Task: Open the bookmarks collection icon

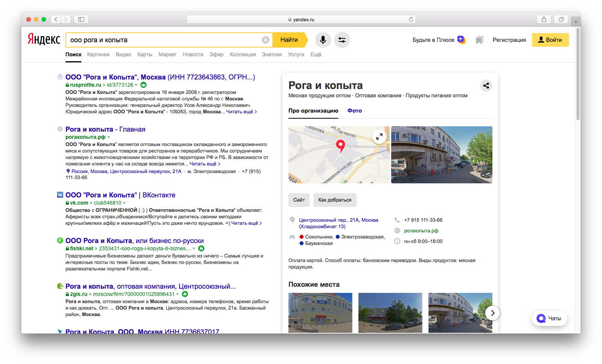Action: (x=479, y=40)
